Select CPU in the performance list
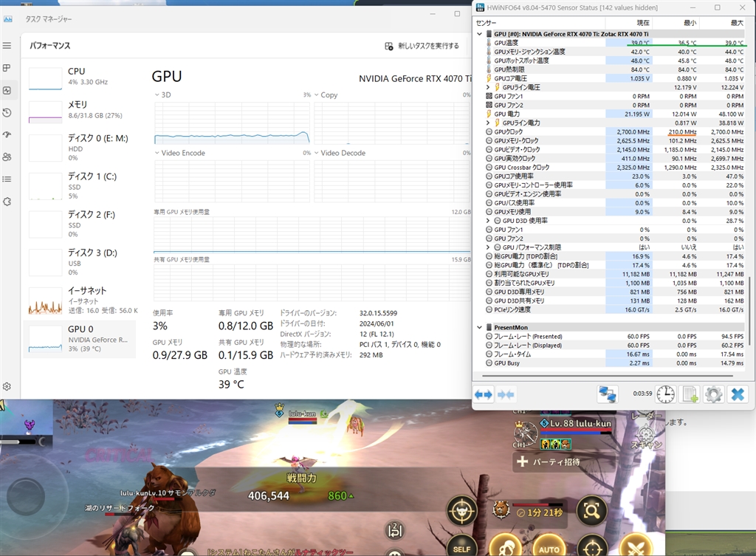The image size is (756, 556). click(x=80, y=78)
